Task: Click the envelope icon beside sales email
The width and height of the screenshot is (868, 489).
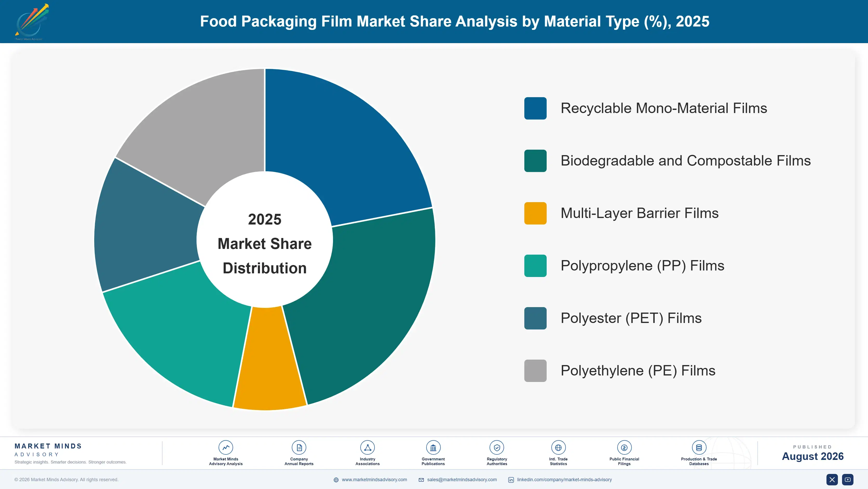Action: pos(421,480)
